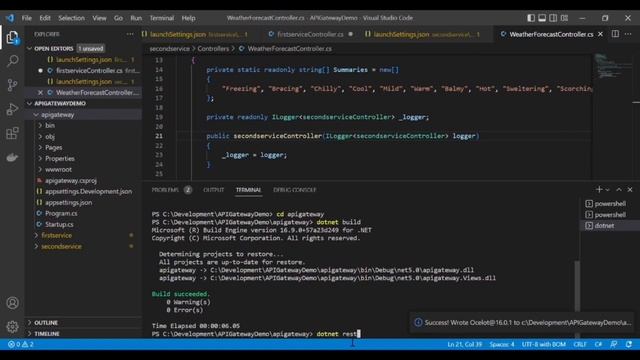Image resolution: width=640 pixels, height=360 pixels.
Task: Close the terminal panel
Action: tap(630, 189)
